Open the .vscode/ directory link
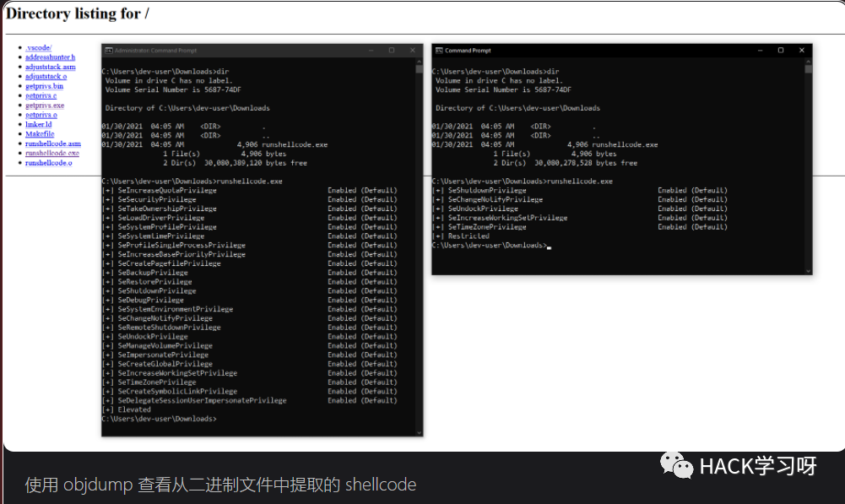This screenshot has height=504, width=845. 38,47
